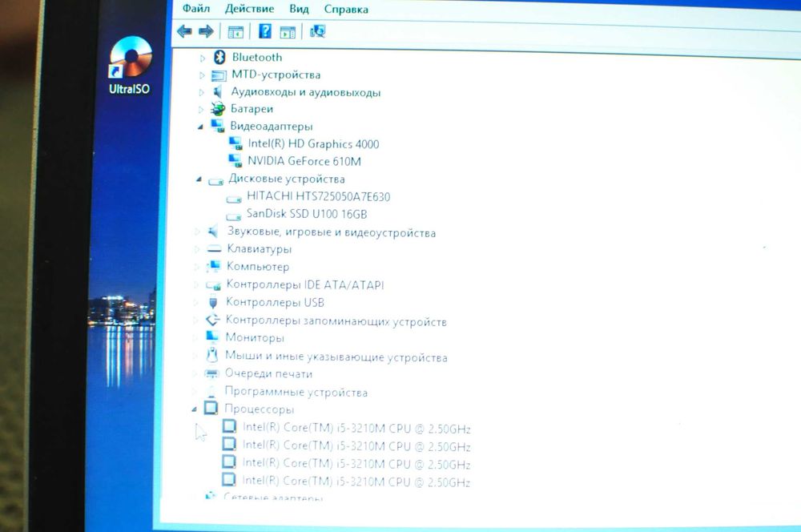Click the Контроллеры USB plug icon
The image size is (801, 532).
(x=213, y=303)
